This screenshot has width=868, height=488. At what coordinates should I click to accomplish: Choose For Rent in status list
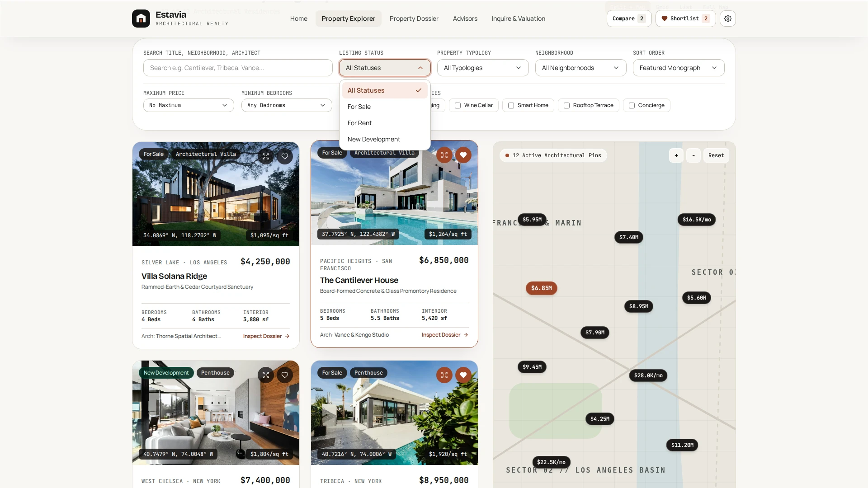pyautogui.click(x=385, y=123)
